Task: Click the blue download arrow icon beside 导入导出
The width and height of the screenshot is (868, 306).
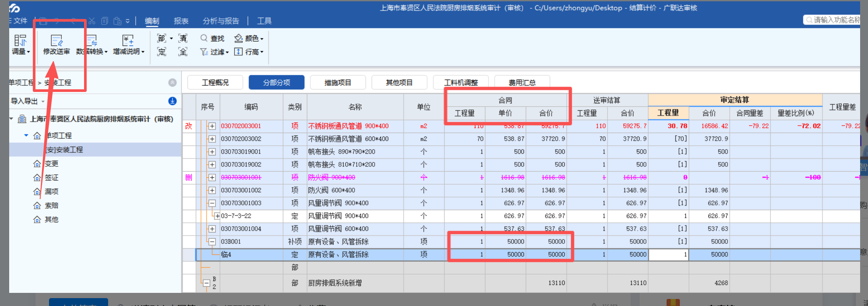Action: 172,101
